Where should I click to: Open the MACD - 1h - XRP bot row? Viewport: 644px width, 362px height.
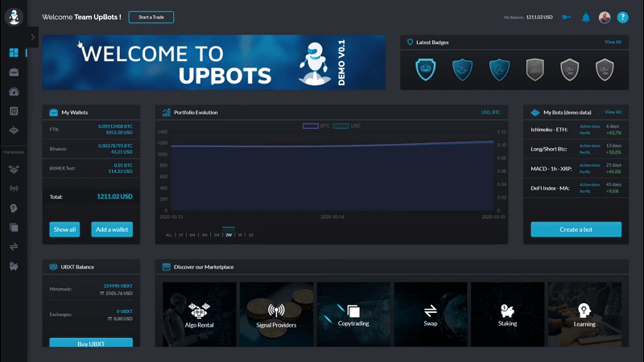click(x=576, y=168)
